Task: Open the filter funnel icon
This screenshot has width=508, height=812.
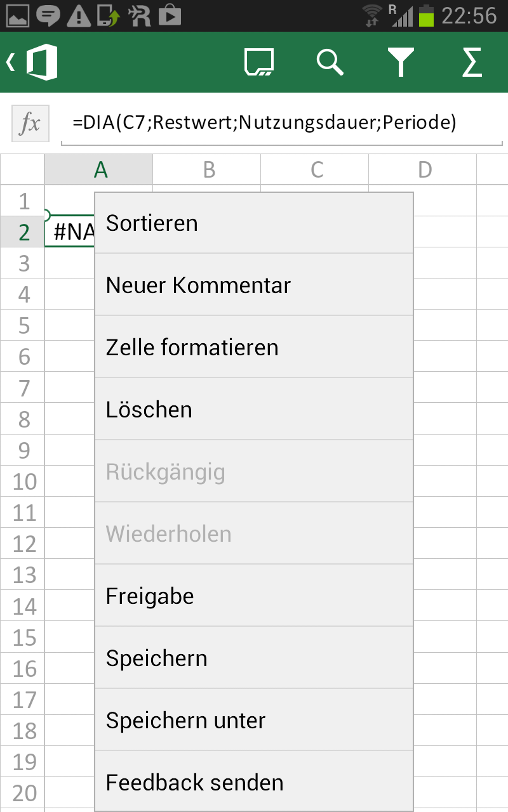Action: coord(401,63)
